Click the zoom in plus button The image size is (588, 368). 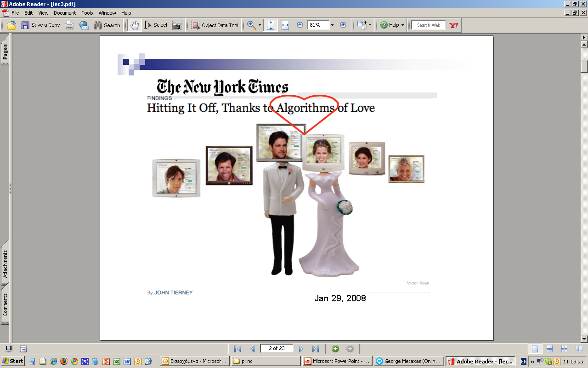[343, 25]
